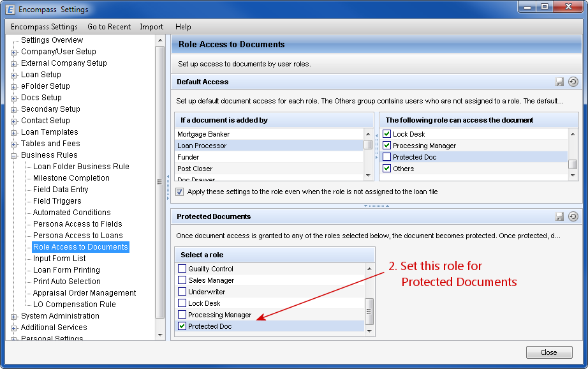Viewport: 588px width, 369px height.
Task: Click Select a role scrollbar down arrow
Action: click(369, 331)
